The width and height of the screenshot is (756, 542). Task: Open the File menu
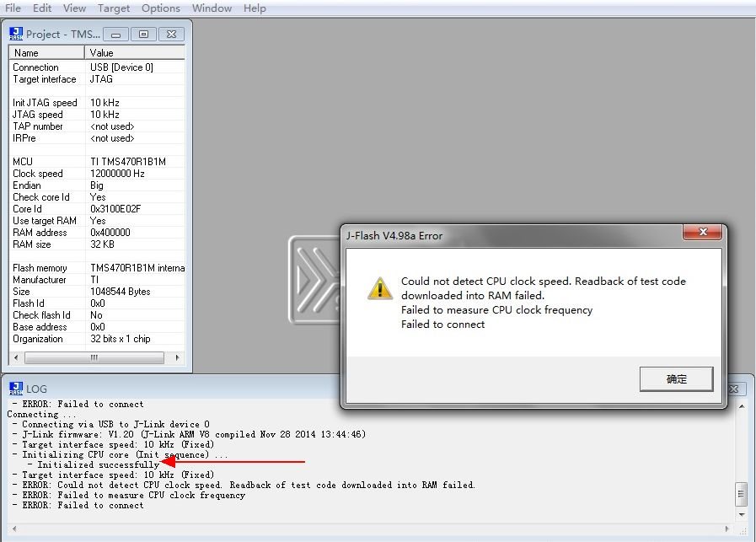pos(13,8)
